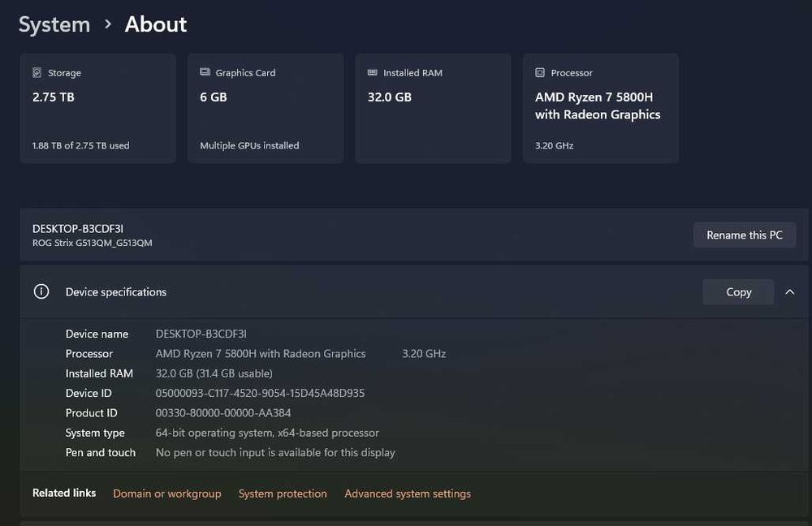Select the DESKTOP-B3CDF3I header name
Viewport: 812px width, 526px height.
coord(78,228)
